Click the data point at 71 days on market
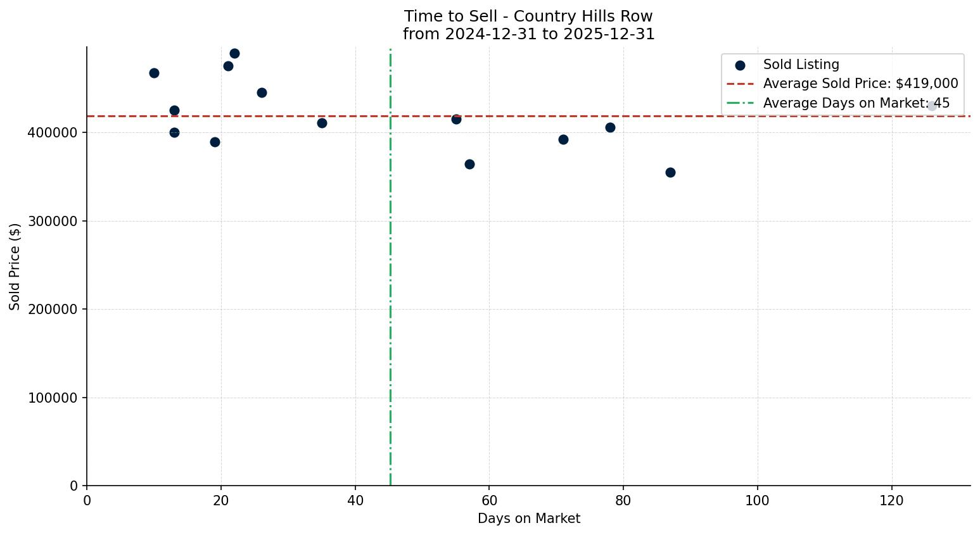This screenshot has height=535, width=980. (x=563, y=140)
